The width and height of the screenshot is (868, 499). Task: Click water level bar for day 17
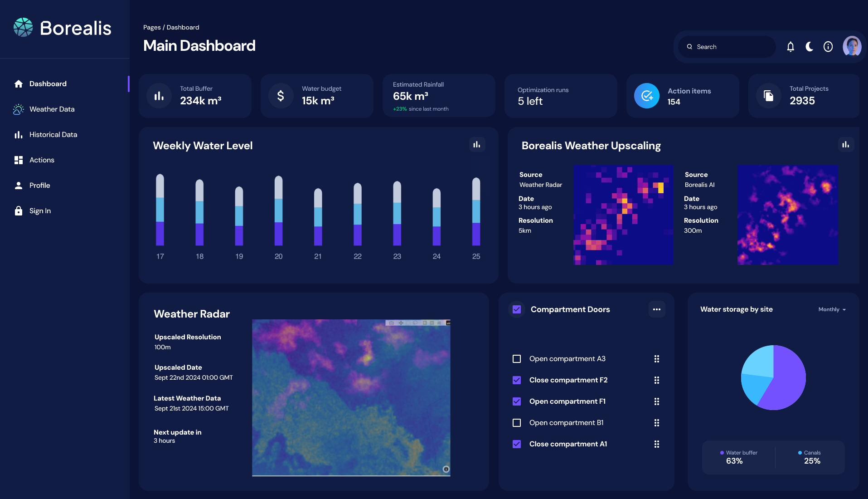(160, 210)
